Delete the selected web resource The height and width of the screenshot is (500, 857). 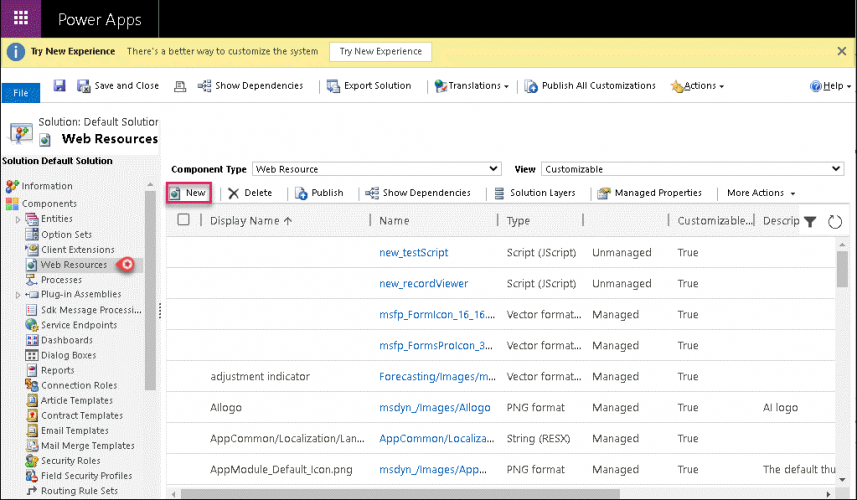[249, 193]
